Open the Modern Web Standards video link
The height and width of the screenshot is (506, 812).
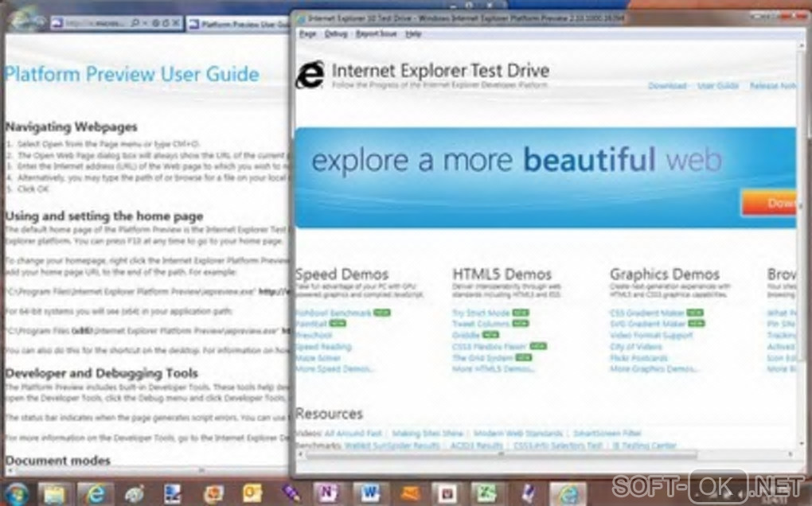(x=518, y=434)
